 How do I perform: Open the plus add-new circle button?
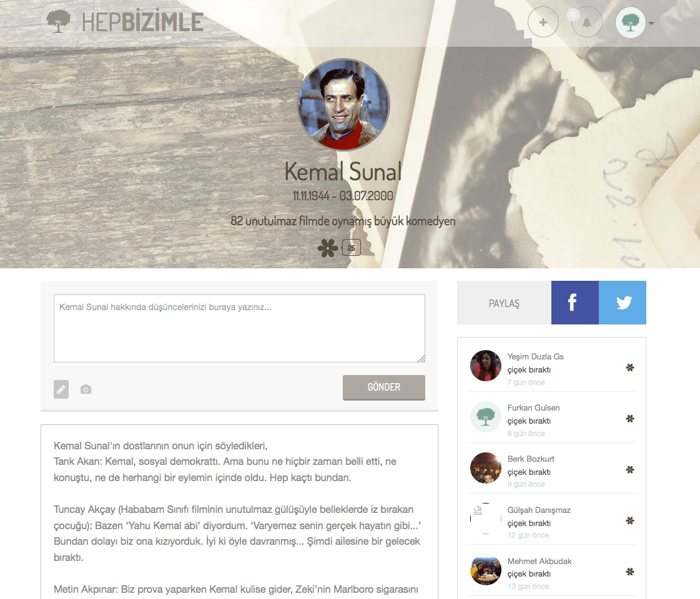pyautogui.click(x=543, y=22)
